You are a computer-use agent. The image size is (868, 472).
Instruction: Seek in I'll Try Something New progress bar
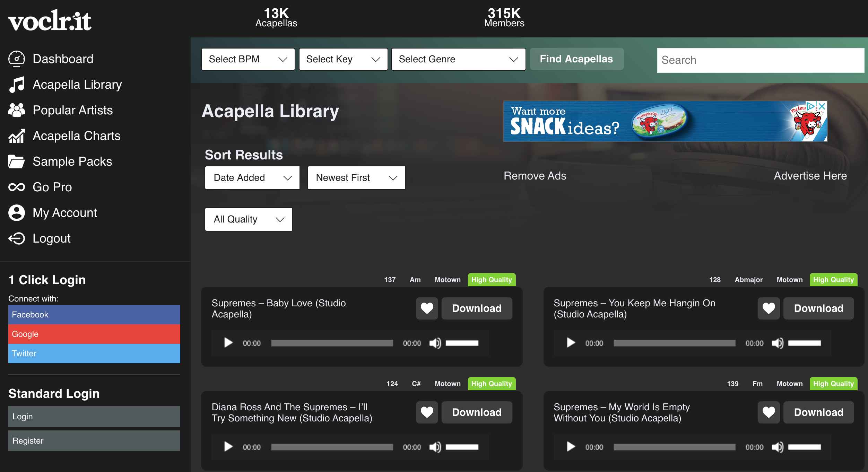[332, 447]
